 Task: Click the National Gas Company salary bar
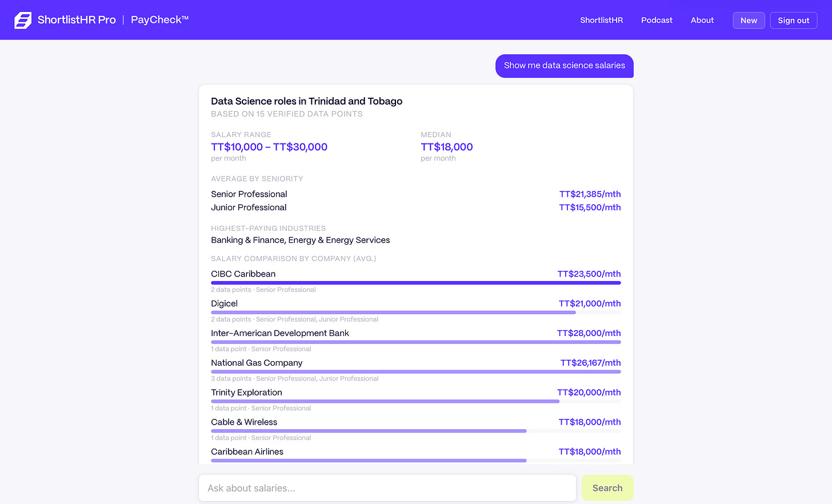click(x=415, y=371)
